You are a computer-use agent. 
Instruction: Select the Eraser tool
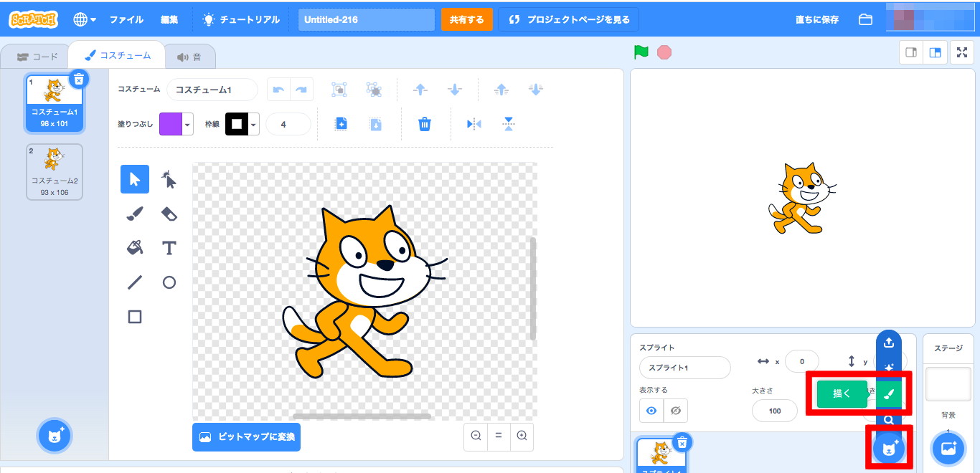point(169,214)
